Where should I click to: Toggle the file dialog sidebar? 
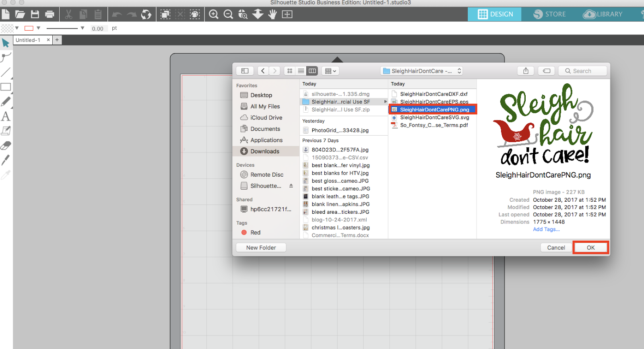(245, 71)
